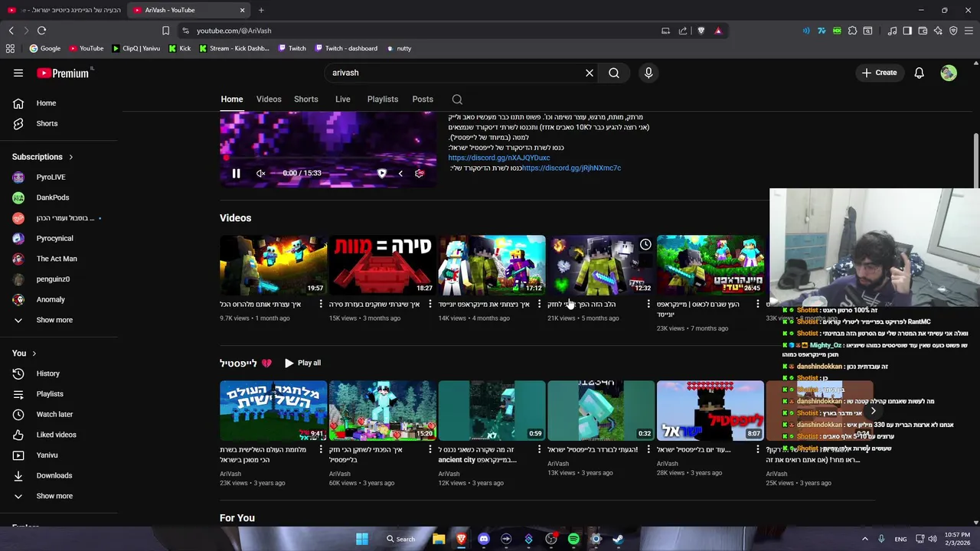The height and width of the screenshot is (551, 980).
Task: Add the 12:32 video to Watch later
Action: tap(645, 245)
